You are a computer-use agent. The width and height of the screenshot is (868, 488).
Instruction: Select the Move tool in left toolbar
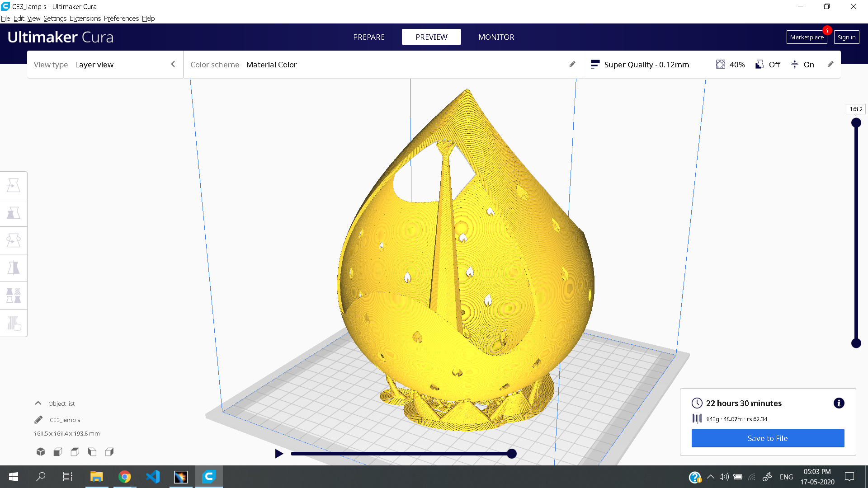(14, 185)
